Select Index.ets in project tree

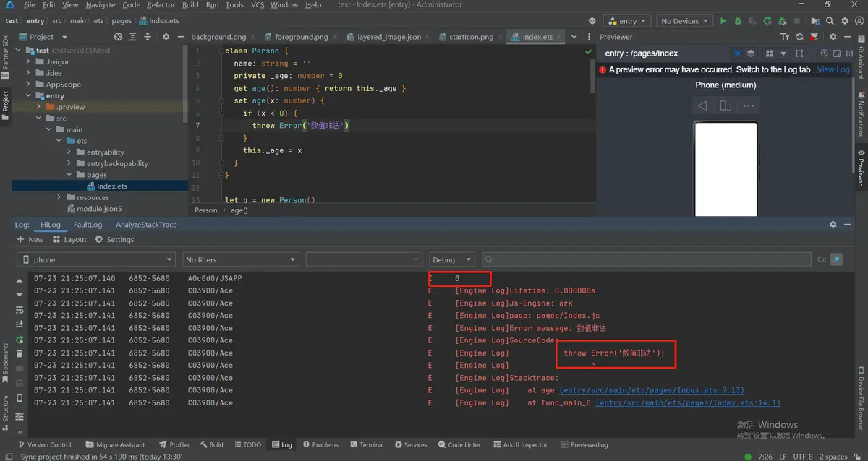111,186
